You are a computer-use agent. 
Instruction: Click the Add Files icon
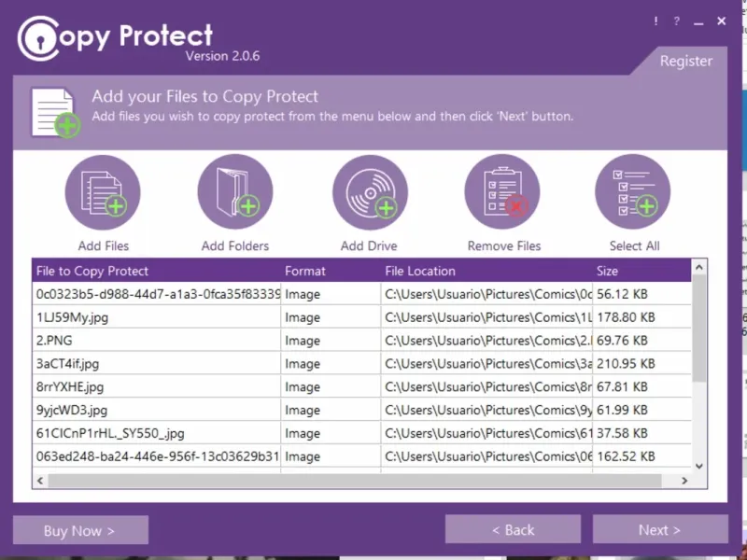point(103,192)
